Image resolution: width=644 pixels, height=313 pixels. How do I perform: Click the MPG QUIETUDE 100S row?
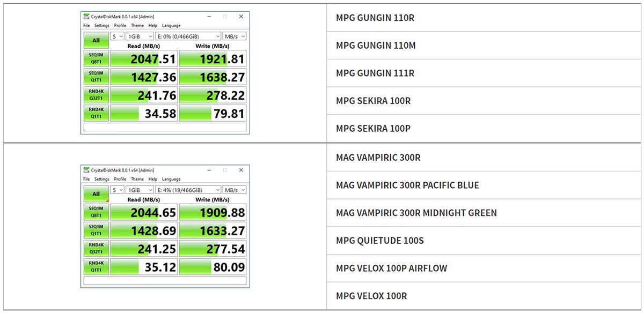[x=485, y=241]
